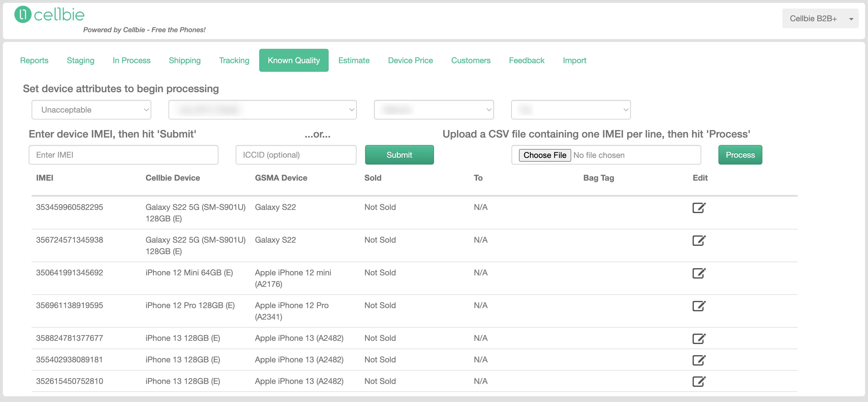Open the Unacceptable quality dropdown
The height and width of the screenshot is (402, 868).
click(x=91, y=110)
